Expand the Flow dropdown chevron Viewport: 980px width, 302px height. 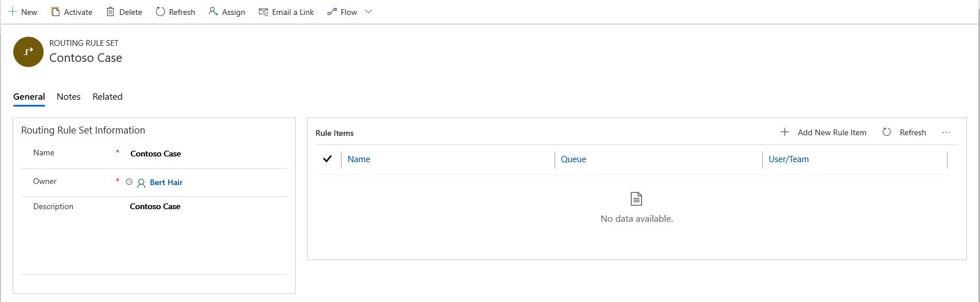pyautogui.click(x=368, y=12)
